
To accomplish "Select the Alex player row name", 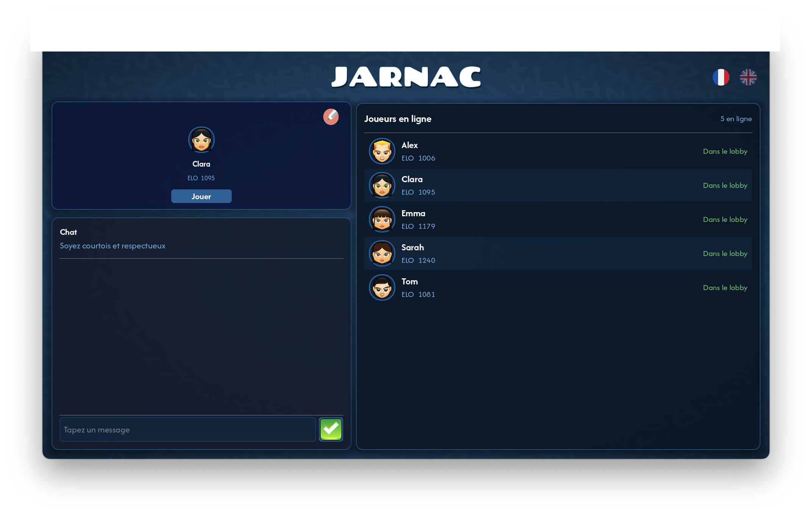I will pyautogui.click(x=409, y=145).
